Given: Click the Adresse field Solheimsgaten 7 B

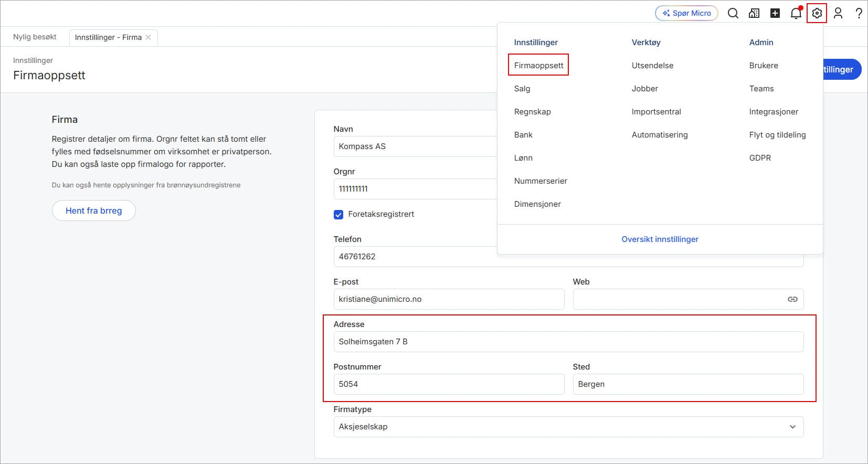Looking at the screenshot, I should click(568, 342).
